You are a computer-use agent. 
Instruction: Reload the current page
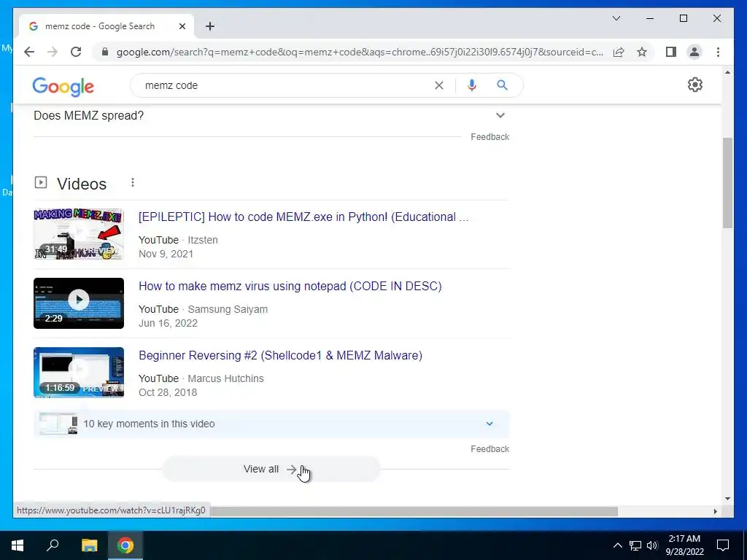[76, 52]
